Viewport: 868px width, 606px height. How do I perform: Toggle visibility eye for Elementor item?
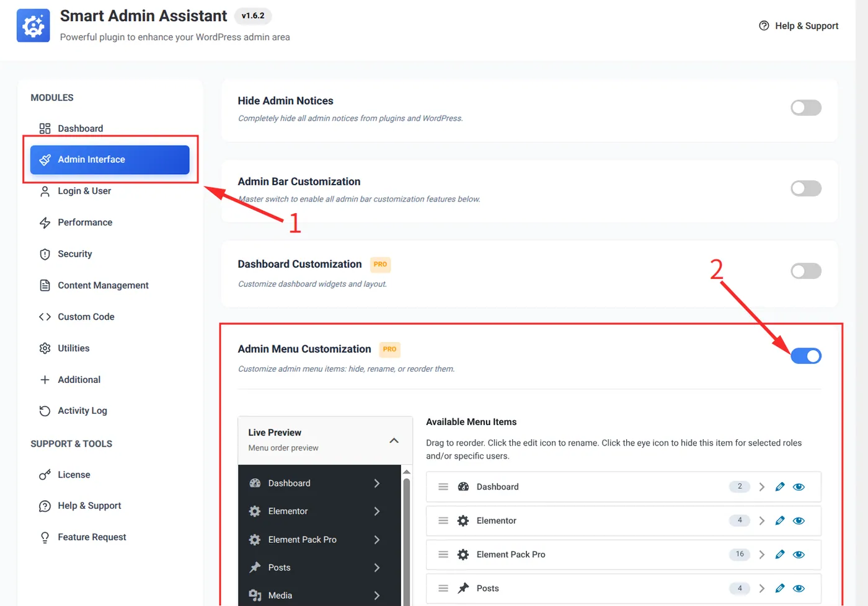pyautogui.click(x=799, y=520)
